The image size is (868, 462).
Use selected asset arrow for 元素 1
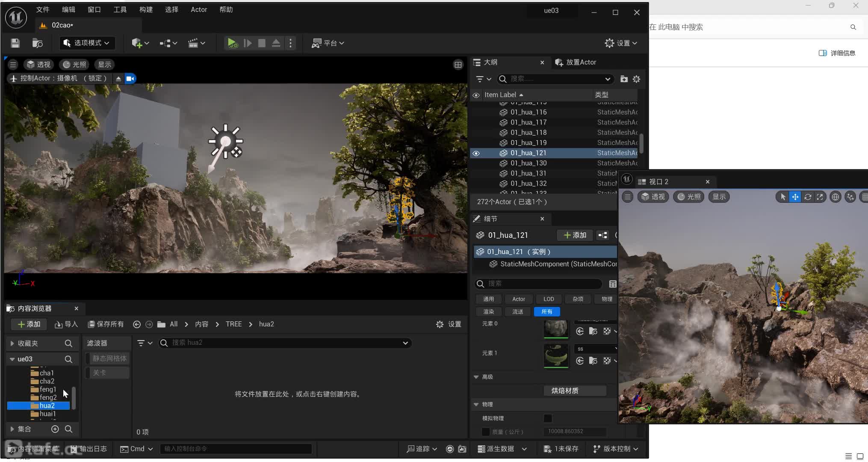(580, 361)
